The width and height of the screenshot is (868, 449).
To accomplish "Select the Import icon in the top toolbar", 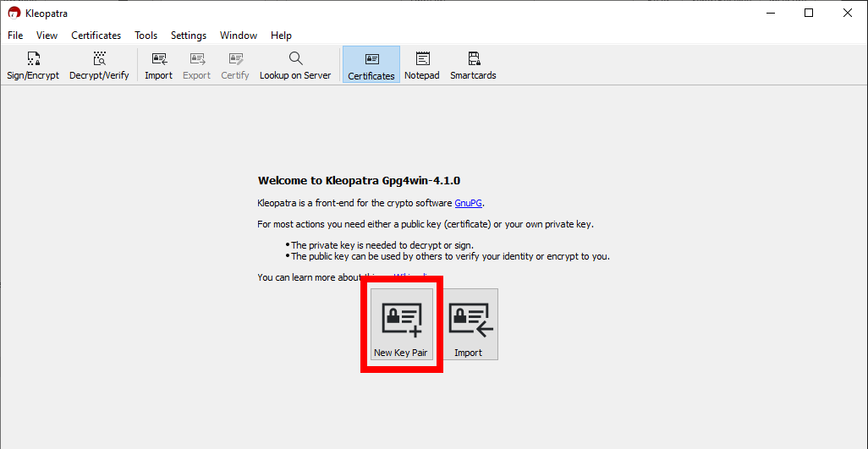I will (158, 65).
